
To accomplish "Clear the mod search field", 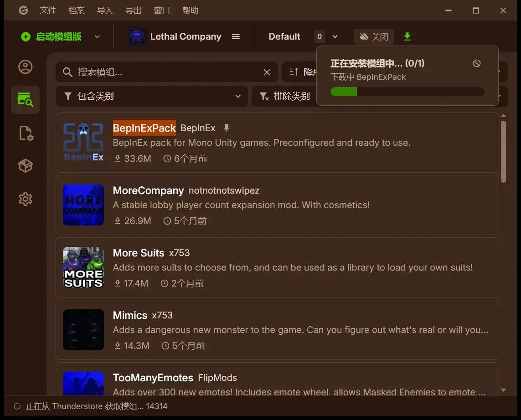I will [x=267, y=72].
